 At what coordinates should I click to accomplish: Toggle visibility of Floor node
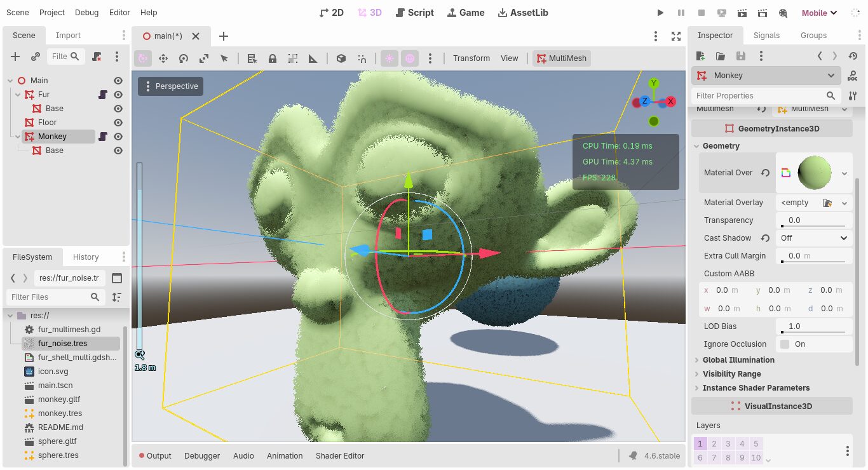click(118, 123)
